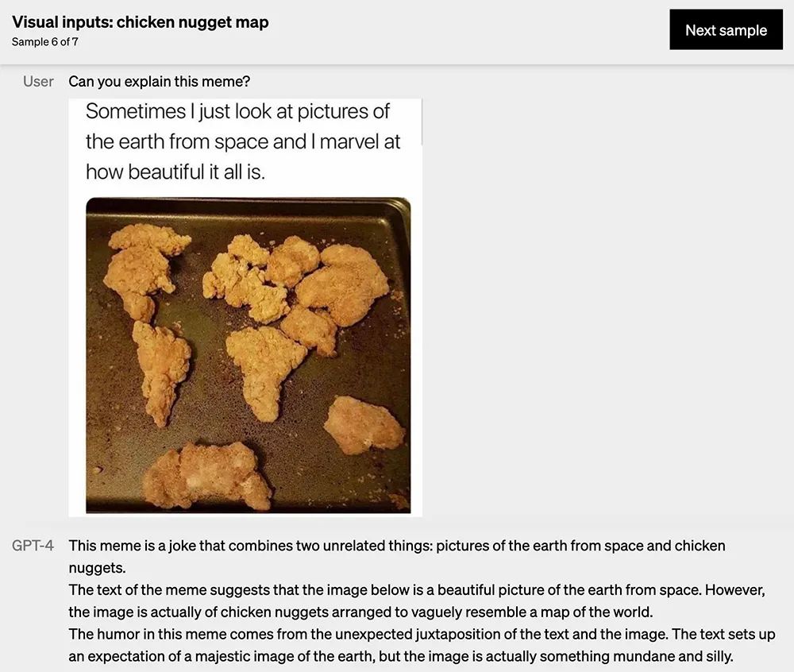Screen dimensions: 794x672
Task: Click the "Visual inputs: chicken nugget map" title
Action: [x=140, y=22]
